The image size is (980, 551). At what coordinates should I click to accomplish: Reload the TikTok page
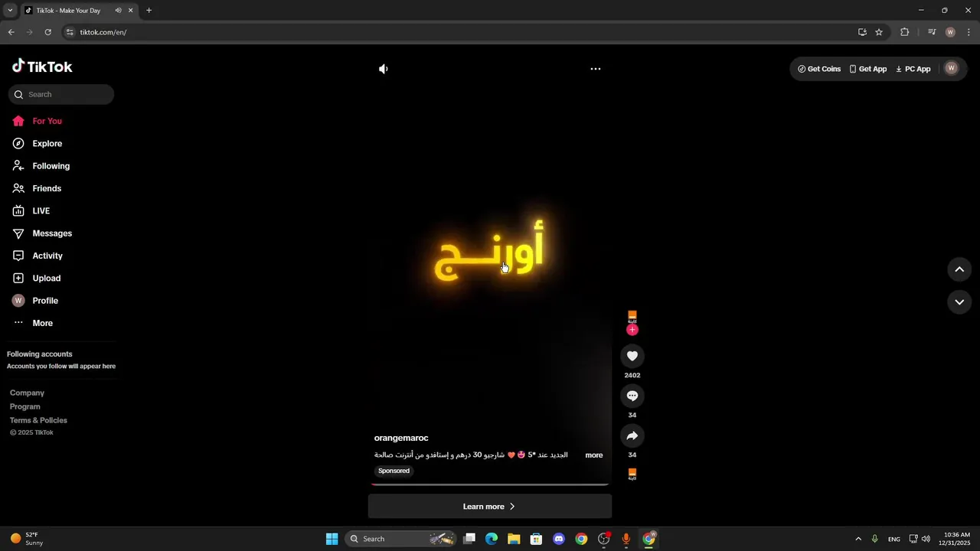pyautogui.click(x=47, y=32)
